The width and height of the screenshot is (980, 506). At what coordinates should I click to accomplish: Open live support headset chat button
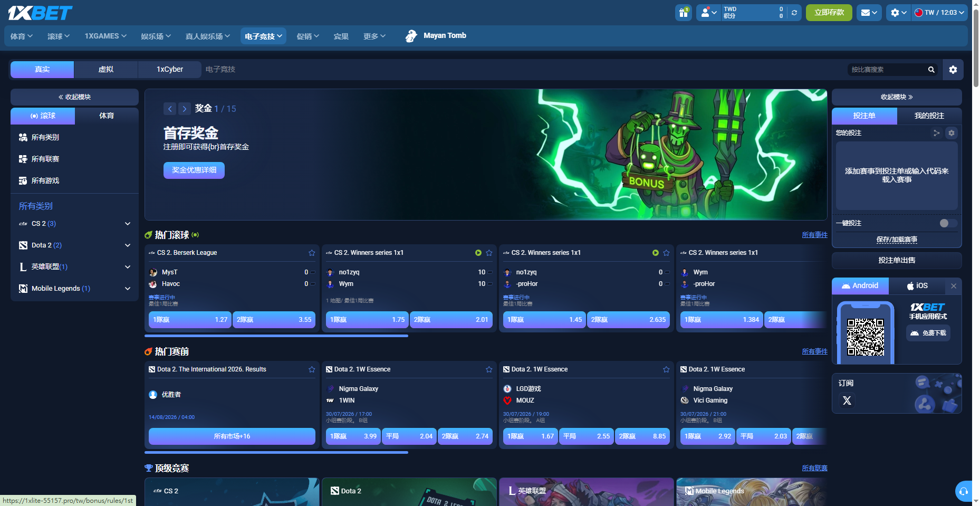pyautogui.click(x=963, y=491)
